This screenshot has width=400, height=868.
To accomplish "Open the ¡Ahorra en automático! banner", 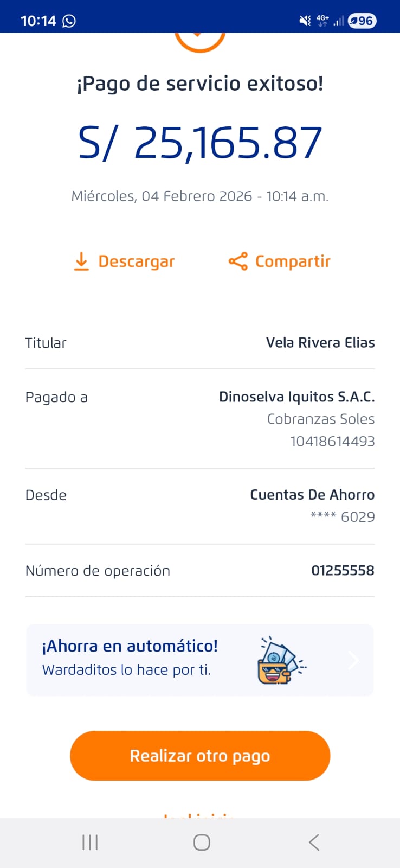I will (130, 658).
